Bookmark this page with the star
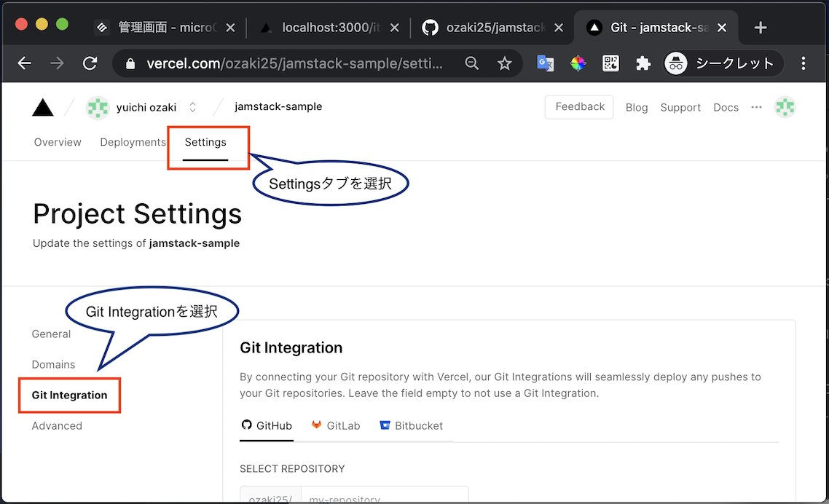Screen dimensions: 829x504 pos(505,63)
